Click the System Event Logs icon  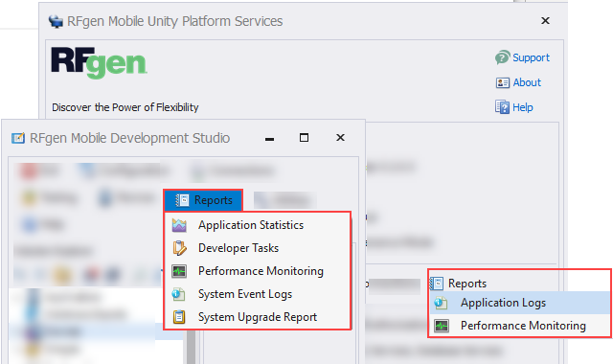[178, 294]
